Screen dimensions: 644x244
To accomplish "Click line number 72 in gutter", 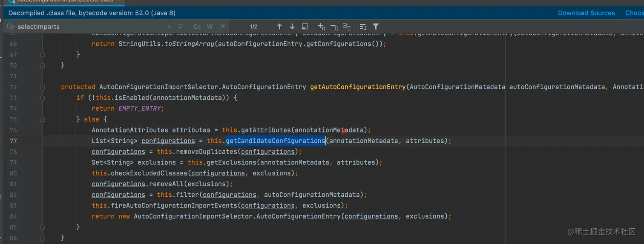I will pyautogui.click(x=13, y=87).
